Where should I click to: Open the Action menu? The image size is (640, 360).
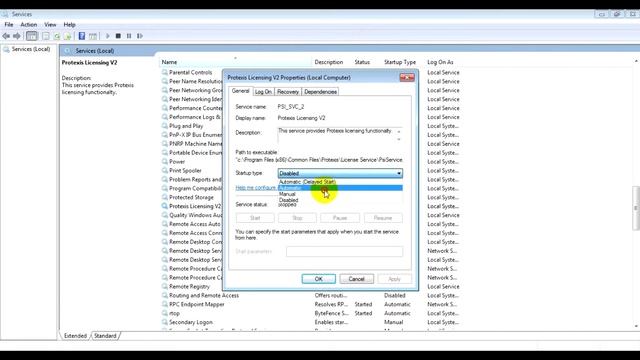tap(29, 24)
